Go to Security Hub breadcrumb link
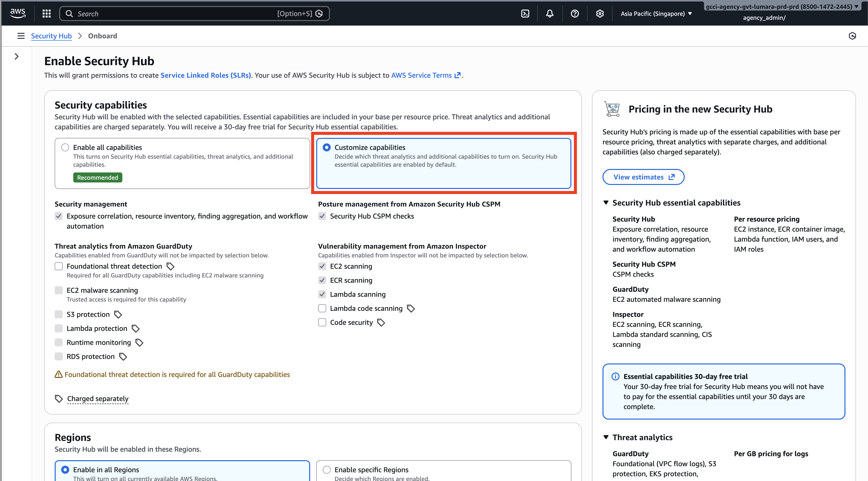868x481 pixels. 51,36
